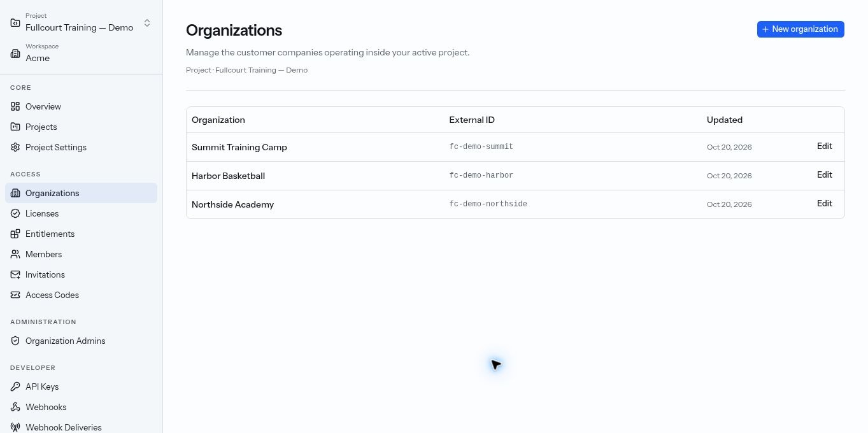Go to the Overview page
868x433 pixels.
(x=81, y=106)
